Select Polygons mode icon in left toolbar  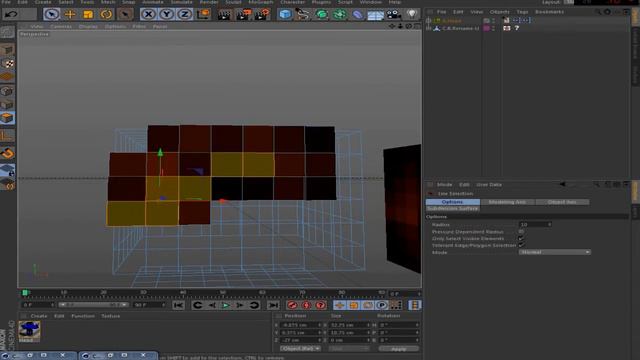coord(7,118)
